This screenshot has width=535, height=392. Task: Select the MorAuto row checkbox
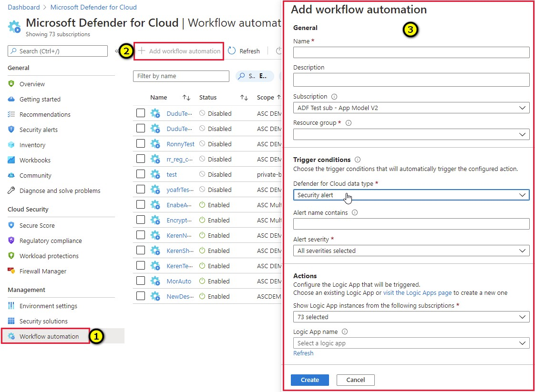pyautogui.click(x=141, y=281)
